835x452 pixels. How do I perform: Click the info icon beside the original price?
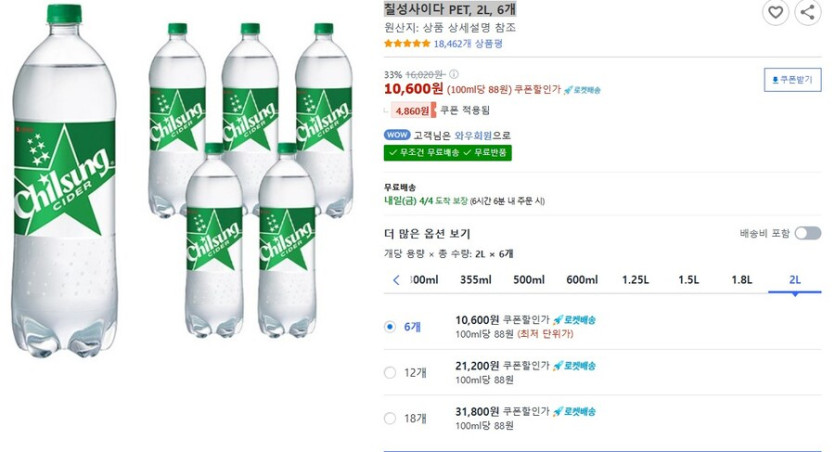[x=454, y=74]
